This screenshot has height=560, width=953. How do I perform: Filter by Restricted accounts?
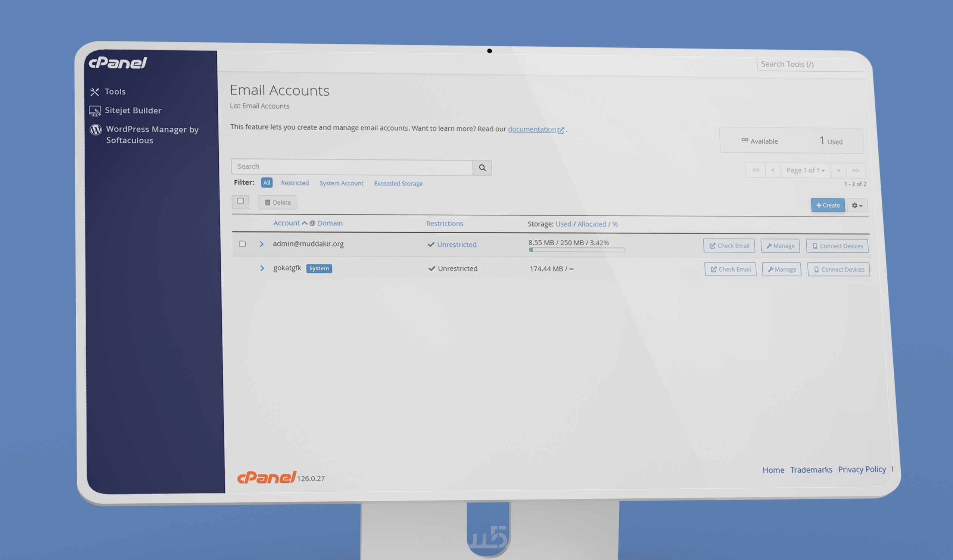click(295, 183)
